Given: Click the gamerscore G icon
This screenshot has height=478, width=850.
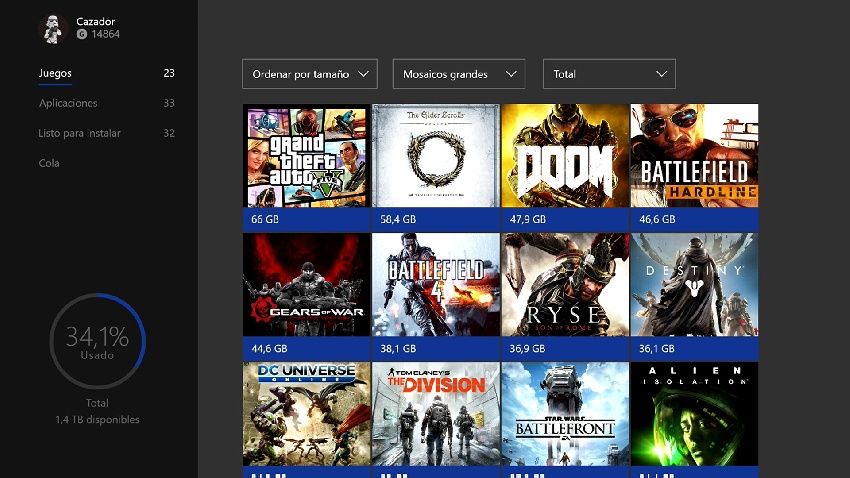Looking at the screenshot, I should click(x=82, y=34).
